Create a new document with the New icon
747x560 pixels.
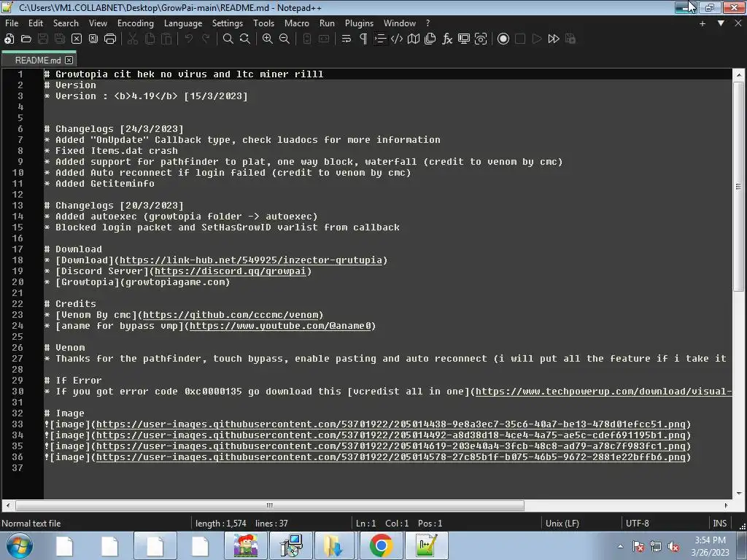[9, 39]
